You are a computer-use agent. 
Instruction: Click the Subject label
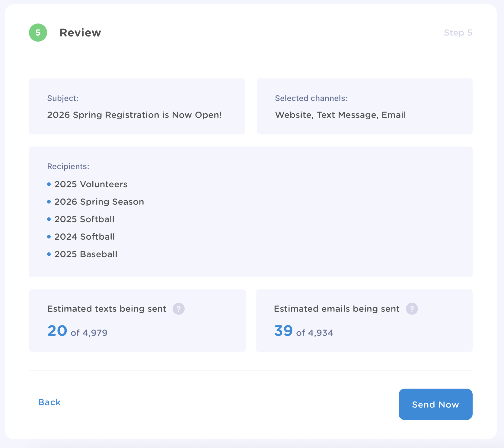pos(63,98)
